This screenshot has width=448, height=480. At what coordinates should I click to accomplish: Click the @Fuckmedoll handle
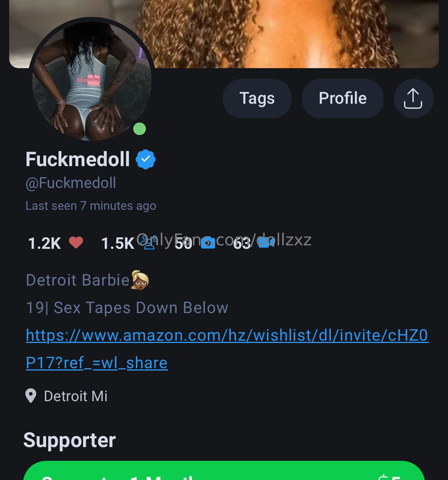coord(71,183)
